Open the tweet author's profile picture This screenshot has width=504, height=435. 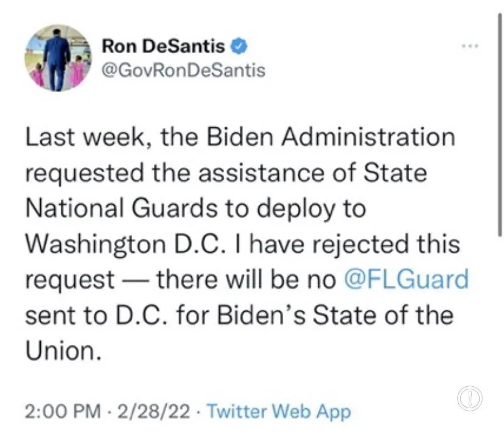click(x=59, y=58)
